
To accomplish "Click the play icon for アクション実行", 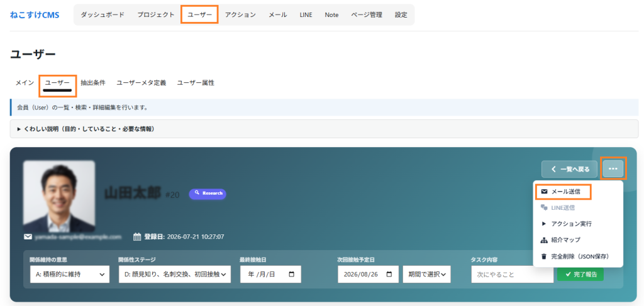I will coord(544,224).
